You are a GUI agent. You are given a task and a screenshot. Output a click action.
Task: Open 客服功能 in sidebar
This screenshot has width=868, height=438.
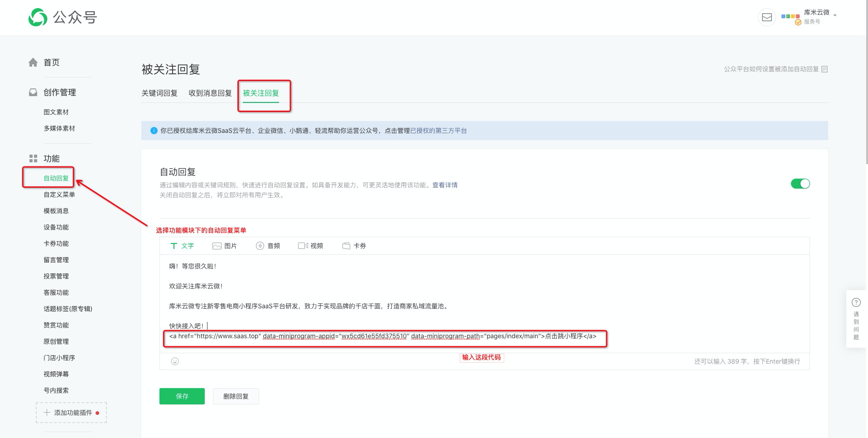56,292
